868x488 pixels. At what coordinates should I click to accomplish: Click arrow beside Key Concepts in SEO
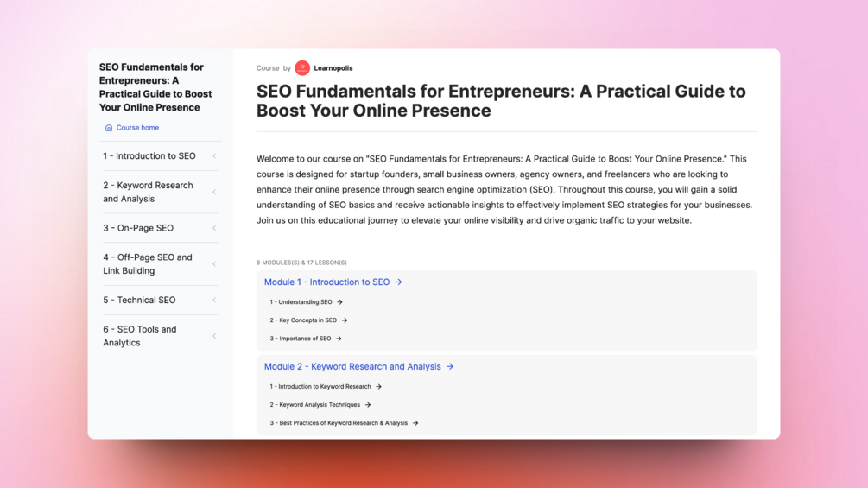click(x=345, y=320)
